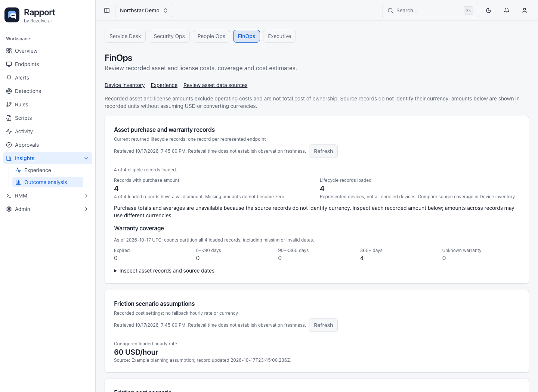The image size is (538, 392).
Task: Switch to the Executive tab
Action: coord(279,36)
